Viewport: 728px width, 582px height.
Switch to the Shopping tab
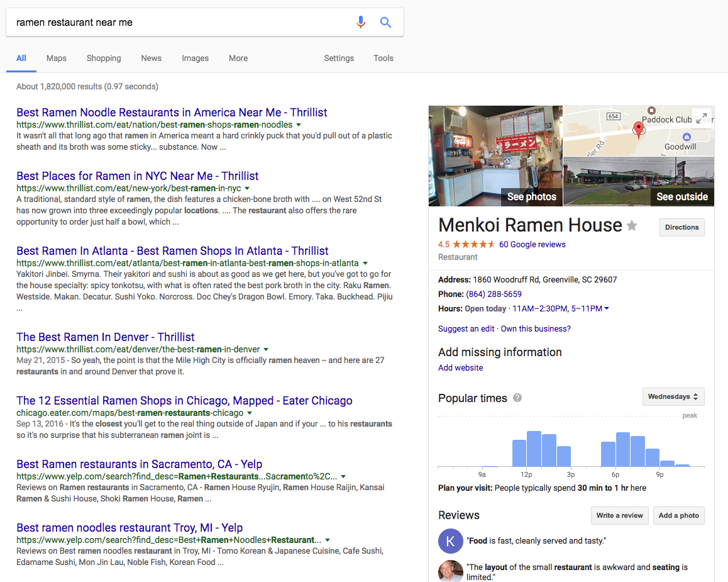[x=104, y=59]
